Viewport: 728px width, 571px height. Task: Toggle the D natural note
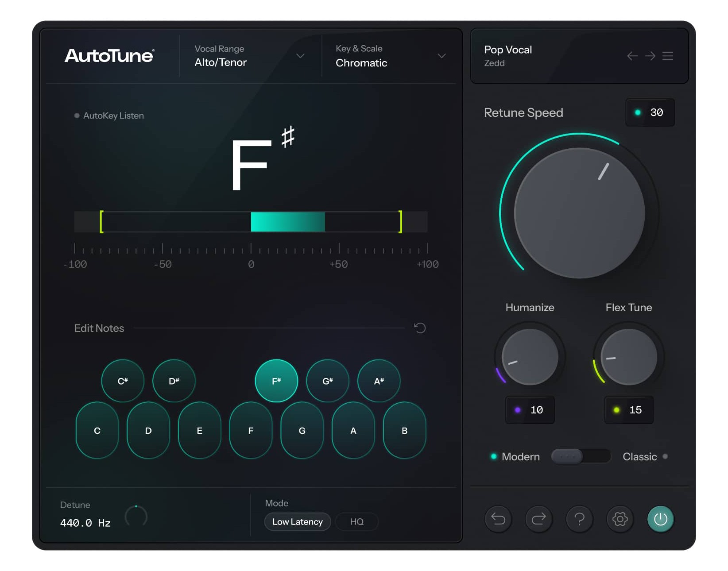148,430
